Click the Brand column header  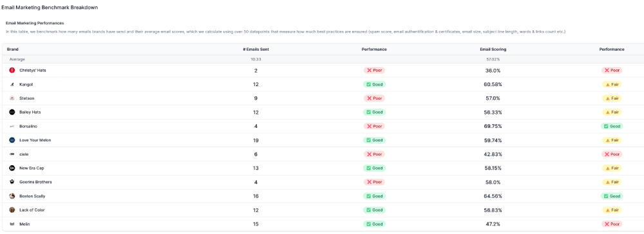coord(13,49)
